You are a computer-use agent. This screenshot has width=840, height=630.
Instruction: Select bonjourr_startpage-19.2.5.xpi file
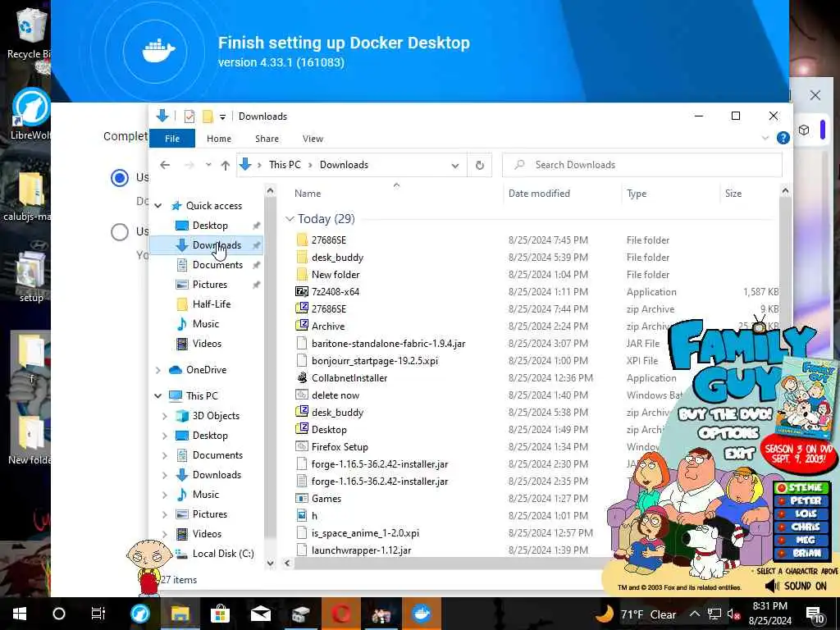pyautogui.click(x=374, y=361)
